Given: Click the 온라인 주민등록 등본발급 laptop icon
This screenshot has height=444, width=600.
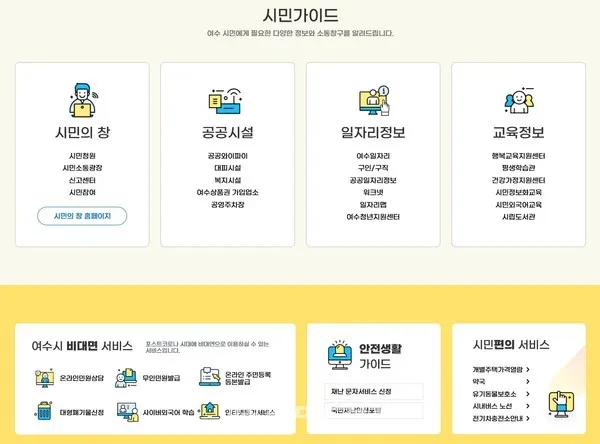Looking at the screenshot, I should [x=210, y=377].
